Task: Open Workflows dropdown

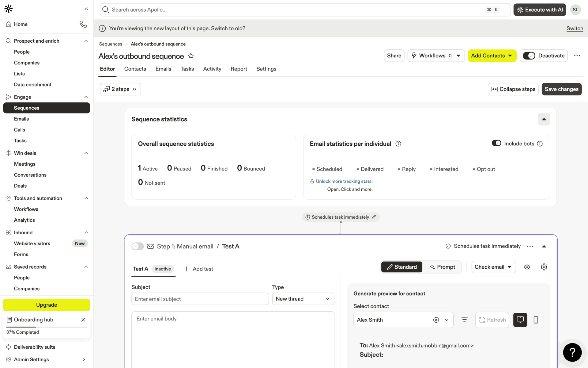Action: tap(436, 56)
